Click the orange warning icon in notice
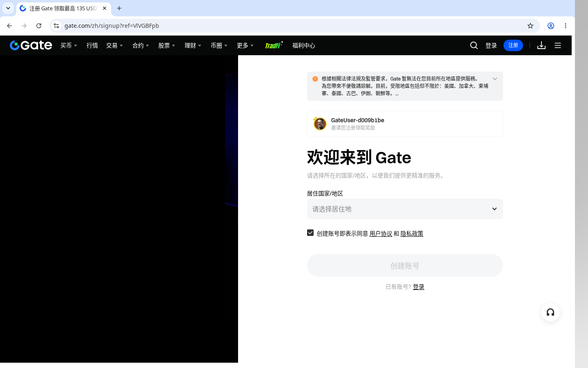588x368 pixels. (315, 79)
